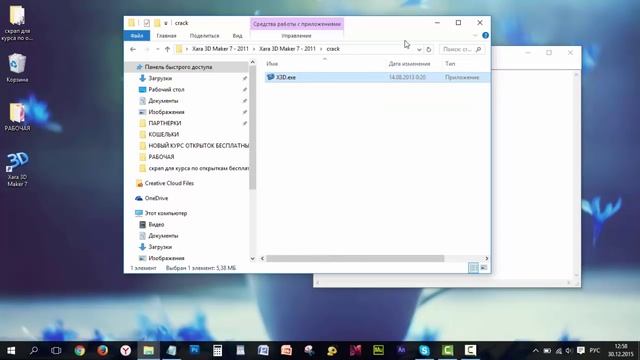Viewport: 640px width, 360px height.
Task: Open the Поделиться ribbon tab
Action: [x=204, y=36]
